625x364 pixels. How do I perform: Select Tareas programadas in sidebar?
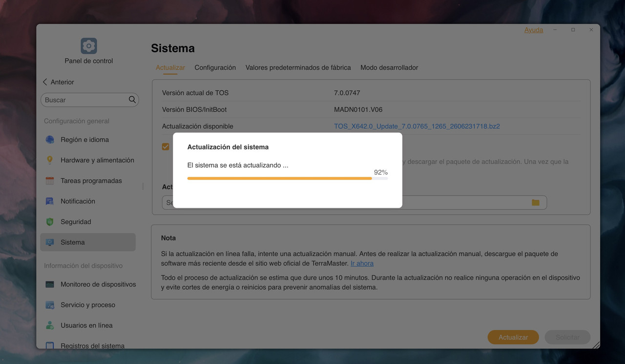[x=88, y=181]
